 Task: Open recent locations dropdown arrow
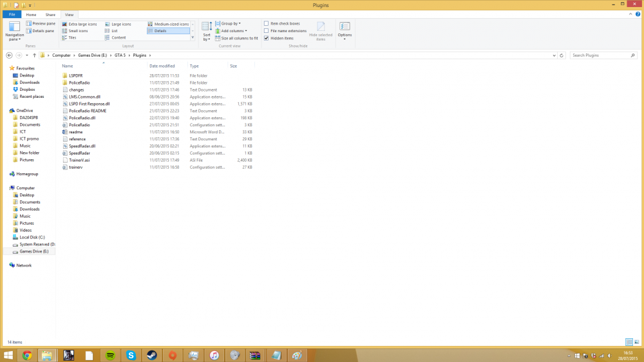pyautogui.click(x=26, y=55)
